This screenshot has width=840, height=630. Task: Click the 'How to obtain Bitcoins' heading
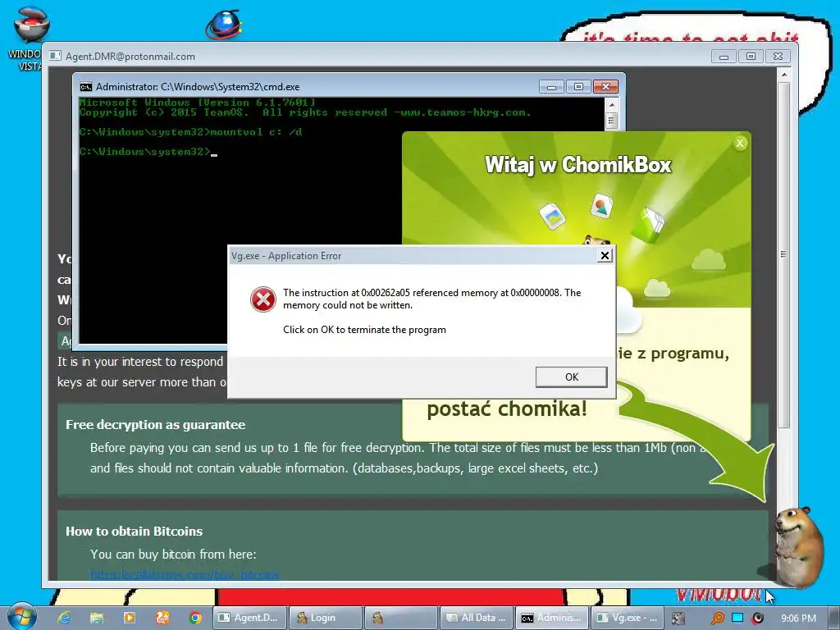(134, 531)
